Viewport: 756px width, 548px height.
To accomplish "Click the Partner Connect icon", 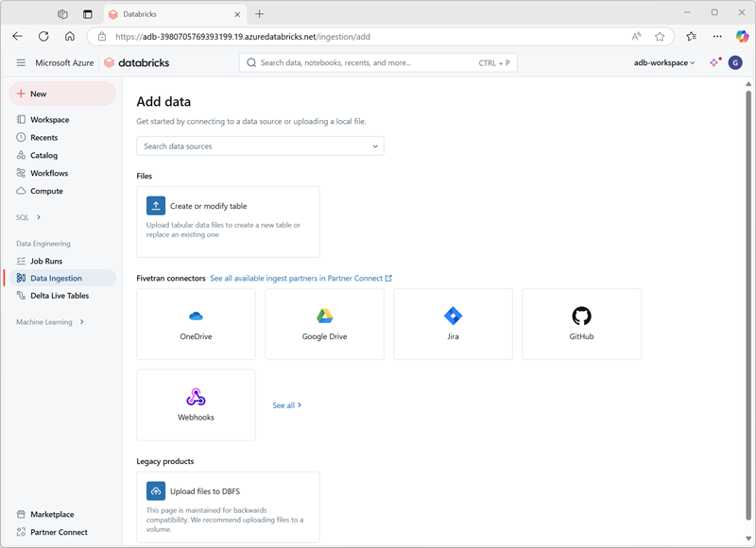I will (21, 532).
